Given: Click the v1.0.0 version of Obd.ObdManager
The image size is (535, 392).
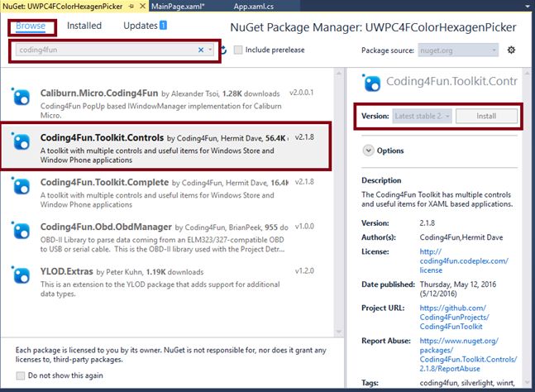Looking at the screenshot, I should point(304,227).
